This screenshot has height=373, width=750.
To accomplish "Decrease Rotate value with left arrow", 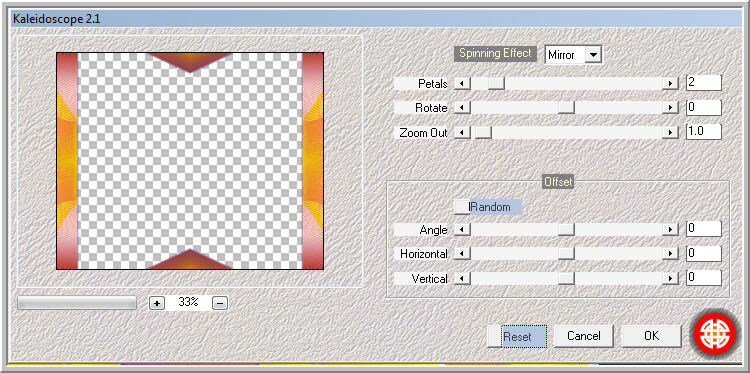I will pos(462,108).
